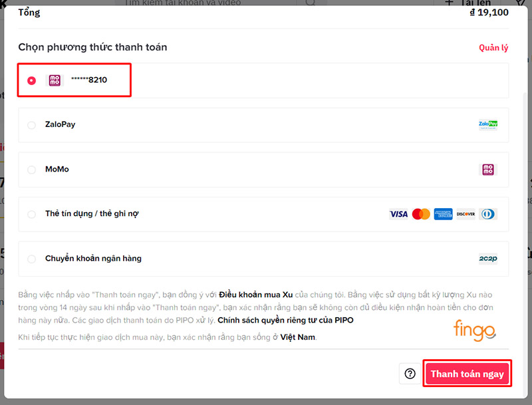Image resolution: width=532 pixels, height=405 pixels.
Task: Click the MoMo logo in MoMo row
Action: pyautogui.click(x=488, y=170)
